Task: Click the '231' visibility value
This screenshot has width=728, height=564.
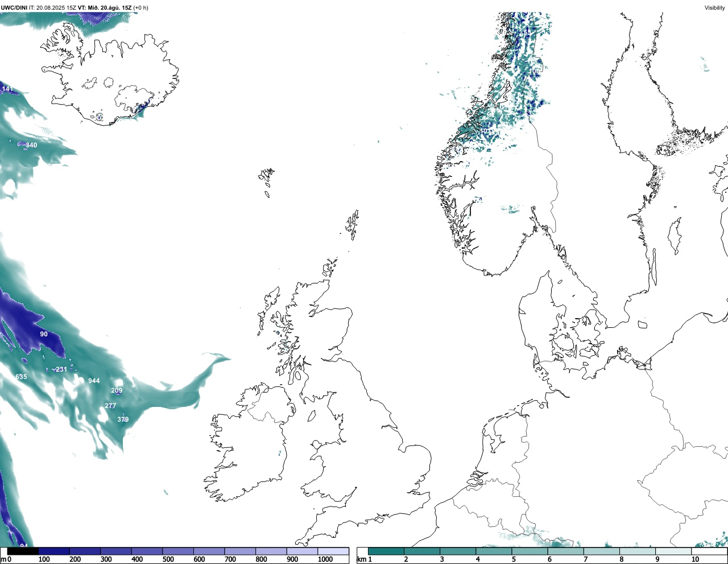Action: point(61,369)
